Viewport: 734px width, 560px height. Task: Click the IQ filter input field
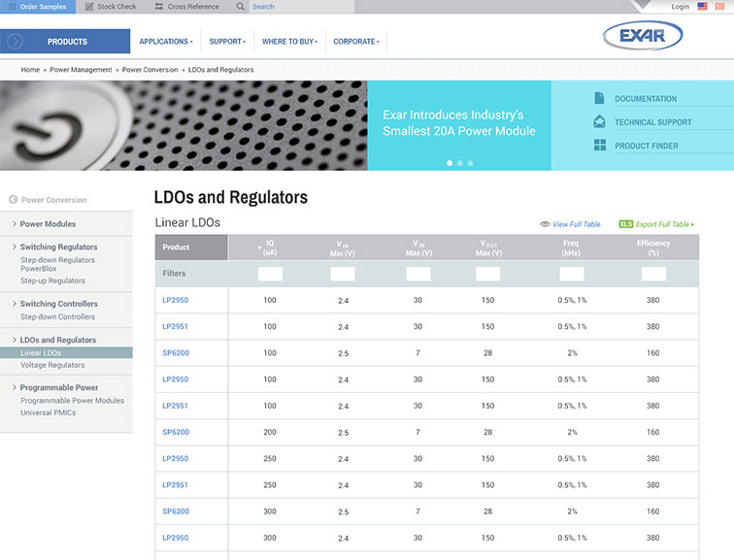point(270,274)
